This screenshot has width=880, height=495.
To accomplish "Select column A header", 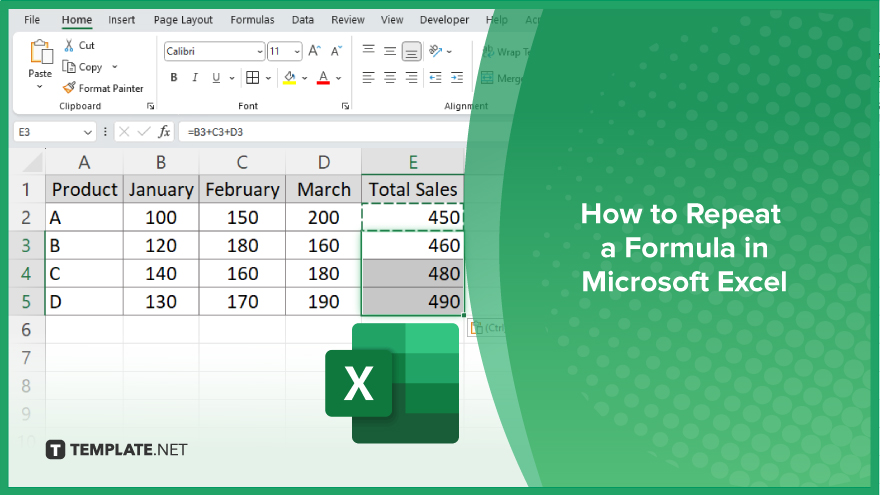I will (84, 162).
